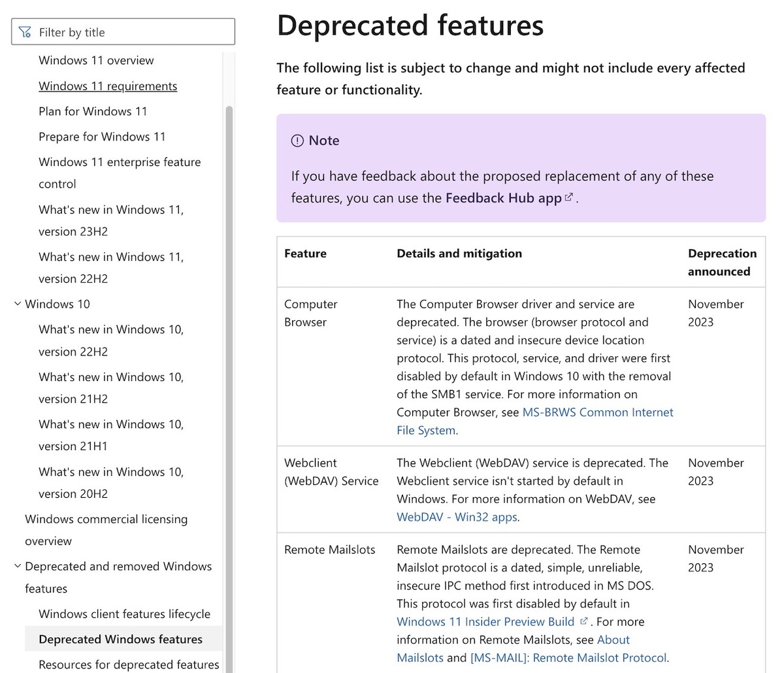784x673 pixels.
Task: Open What's new in Windows 10, version 20H2
Action: tap(111, 483)
